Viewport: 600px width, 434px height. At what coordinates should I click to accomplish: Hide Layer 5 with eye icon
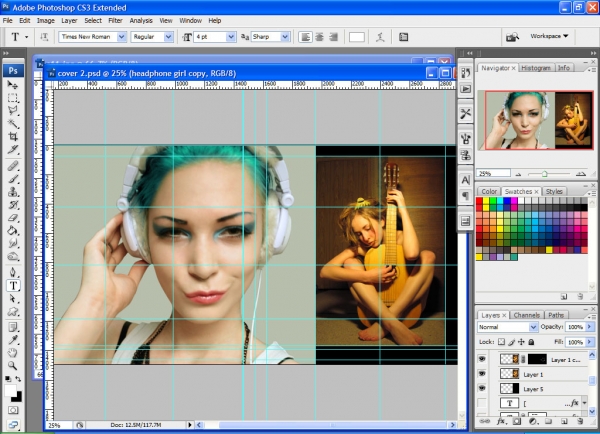tap(482, 388)
